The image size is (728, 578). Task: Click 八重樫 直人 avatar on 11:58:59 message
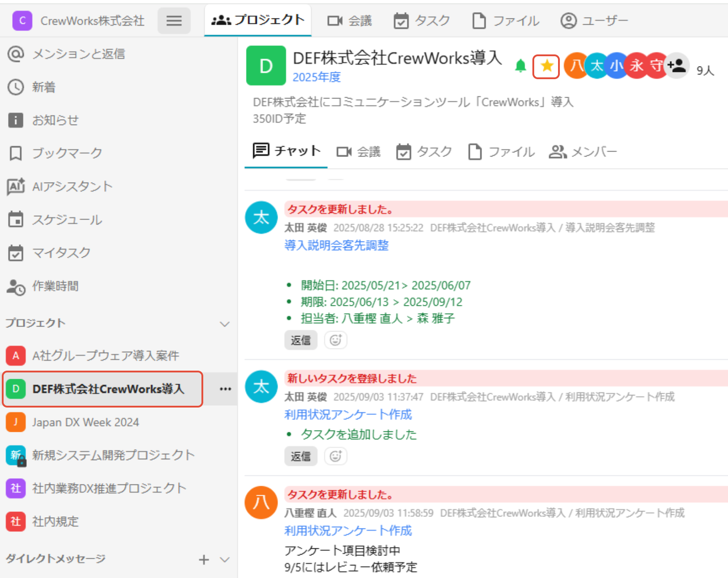tap(261, 502)
